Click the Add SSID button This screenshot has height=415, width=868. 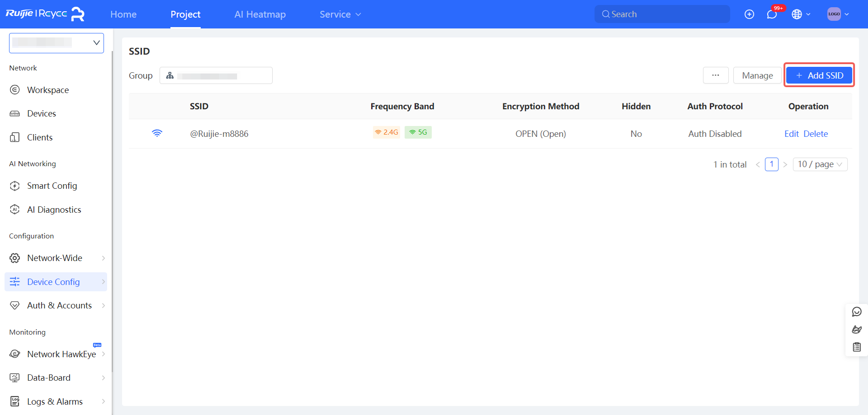[819, 75]
